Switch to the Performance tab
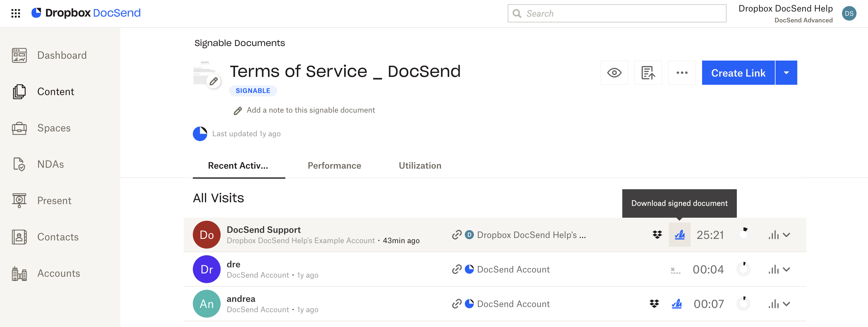 pyautogui.click(x=334, y=166)
